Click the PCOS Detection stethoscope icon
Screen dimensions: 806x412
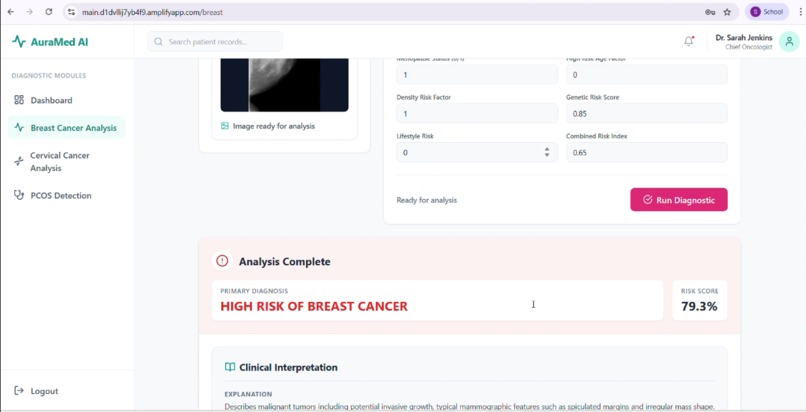tap(19, 195)
